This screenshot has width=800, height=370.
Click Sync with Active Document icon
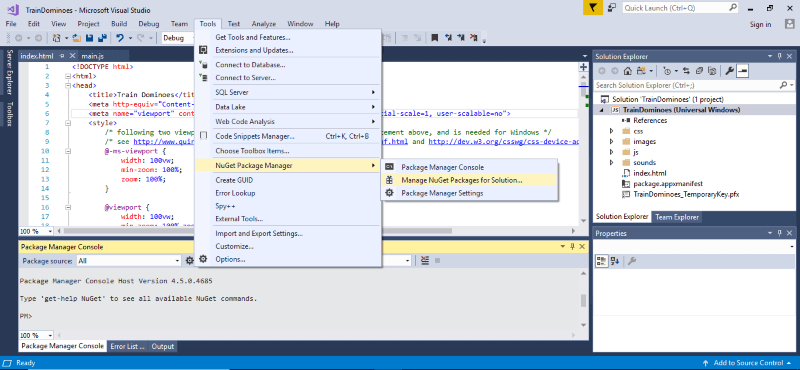click(686, 71)
